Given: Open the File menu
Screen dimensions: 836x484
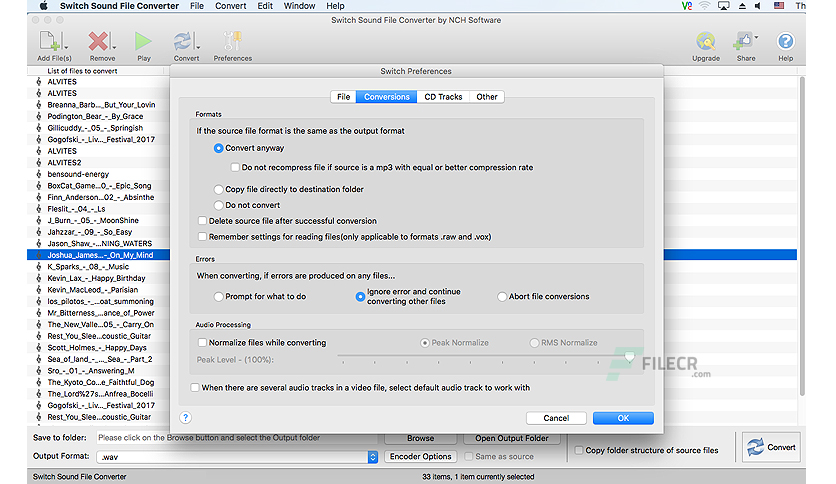Looking at the screenshot, I should (x=197, y=6).
